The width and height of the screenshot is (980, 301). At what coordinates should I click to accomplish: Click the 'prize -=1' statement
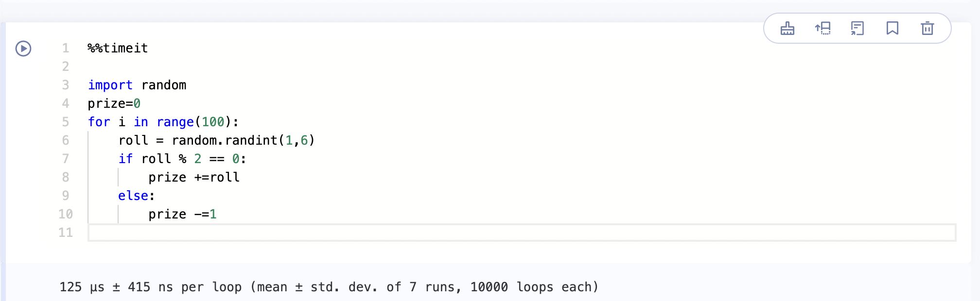click(182, 215)
